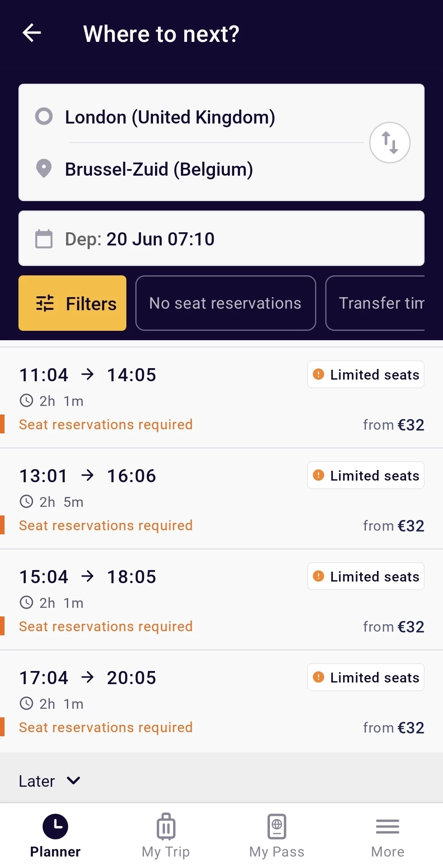The image size is (443, 868).
Task: Open the departure date and time picker
Action: [x=221, y=239]
